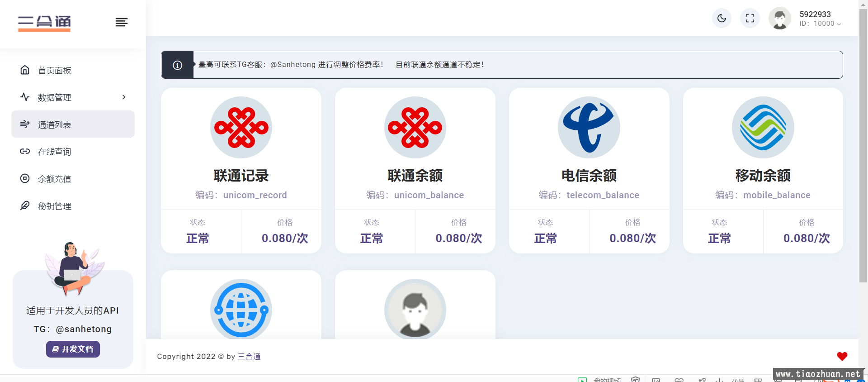Click grey person avatar channel icon
868x382 pixels.
[415, 309]
